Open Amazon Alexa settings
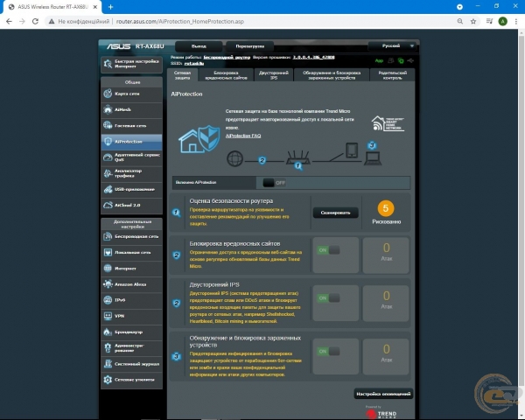This screenshot has width=525, height=420. tap(131, 284)
